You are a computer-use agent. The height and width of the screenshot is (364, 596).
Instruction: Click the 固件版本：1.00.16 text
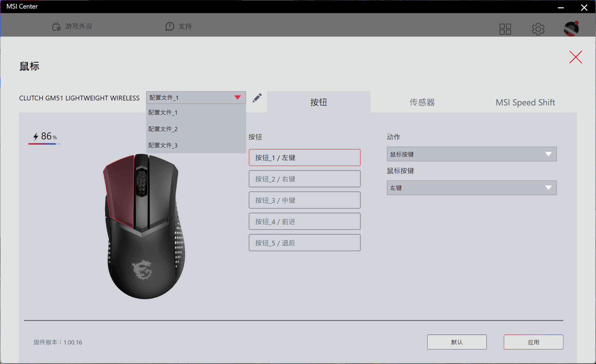point(58,342)
